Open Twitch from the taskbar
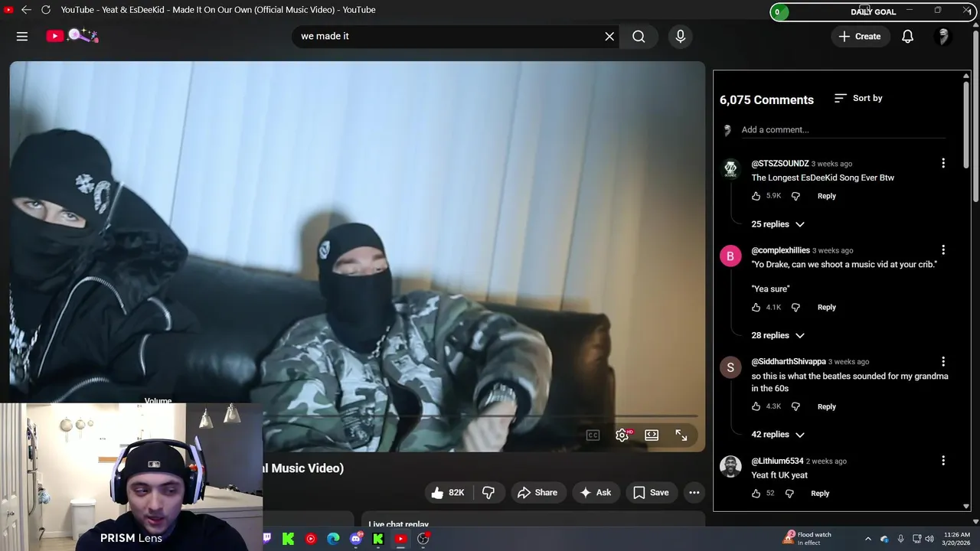This screenshot has width=980, height=551. point(266,539)
